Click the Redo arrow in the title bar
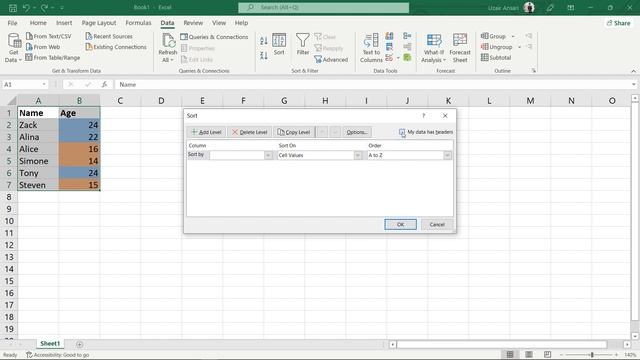 [x=44, y=8]
